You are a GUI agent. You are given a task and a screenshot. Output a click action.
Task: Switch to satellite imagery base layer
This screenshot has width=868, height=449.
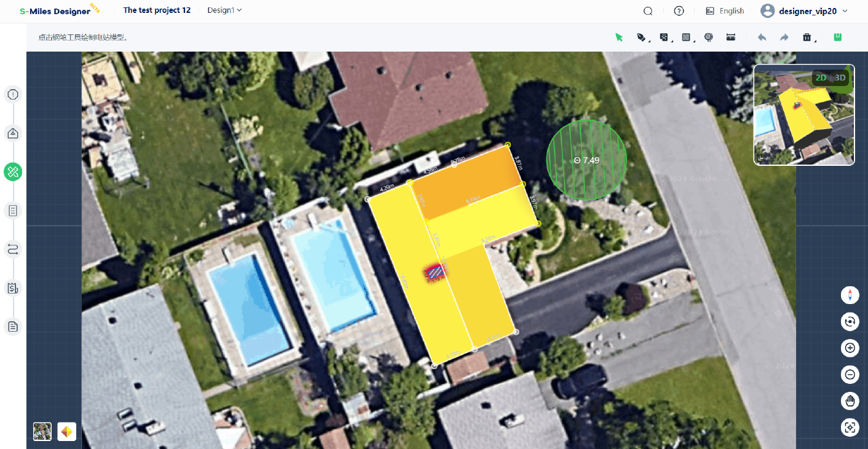click(x=42, y=432)
